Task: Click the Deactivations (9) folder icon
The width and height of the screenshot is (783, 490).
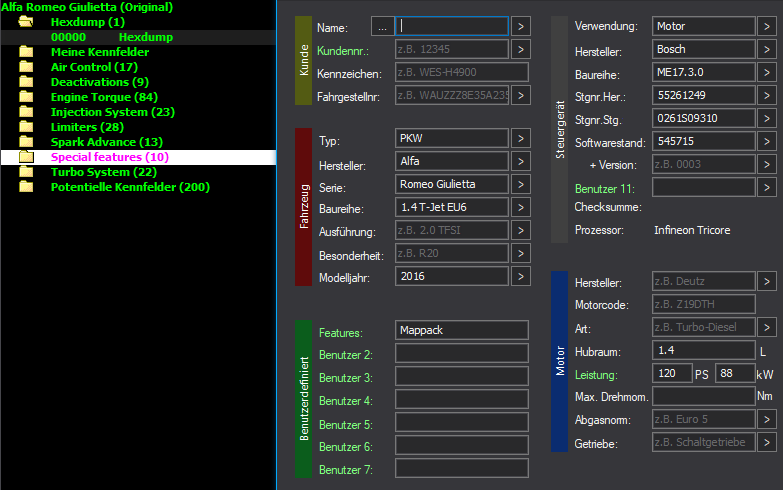Action: coord(26,82)
